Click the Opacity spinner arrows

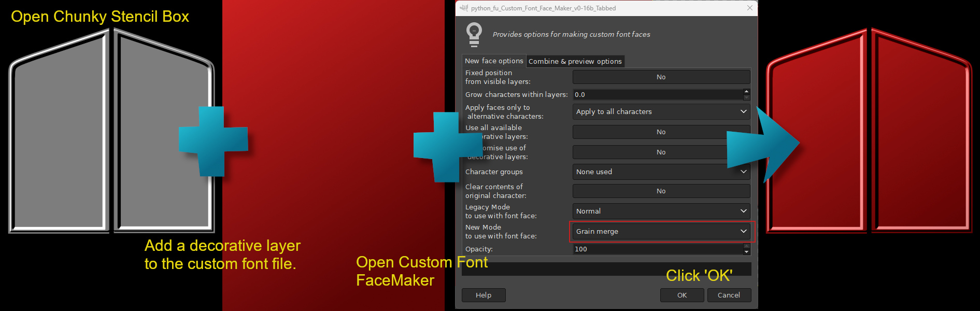(x=746, y=249)
